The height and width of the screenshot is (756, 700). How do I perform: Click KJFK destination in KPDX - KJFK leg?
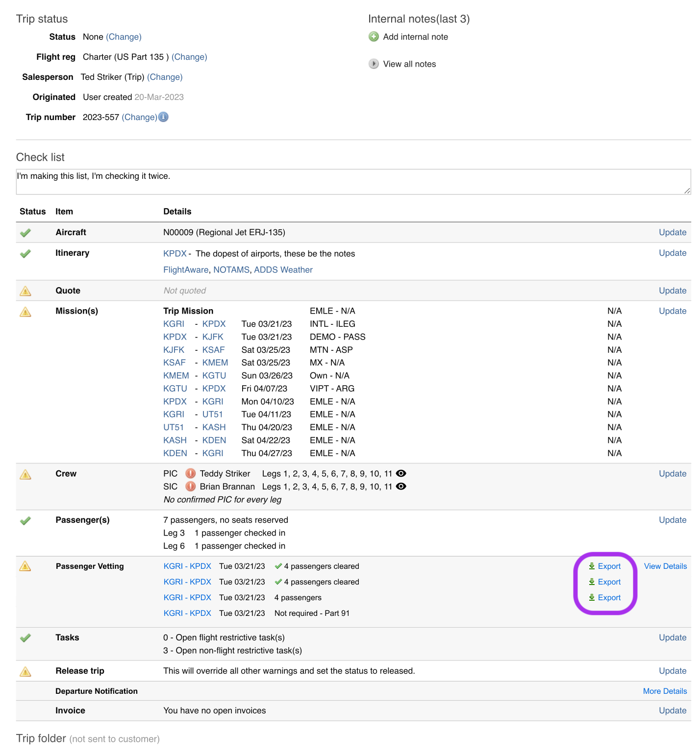[x=213, y=337]
